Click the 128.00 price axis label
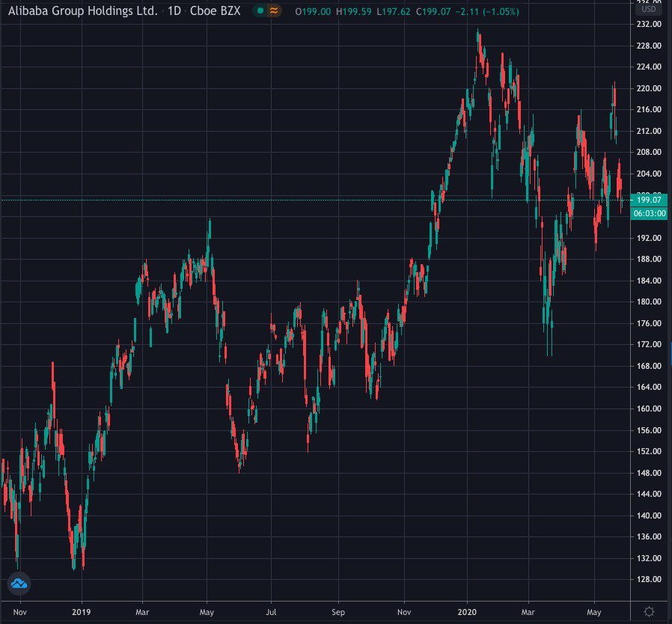Viewport: 672px width, 624px height. (x=649, y=579)
